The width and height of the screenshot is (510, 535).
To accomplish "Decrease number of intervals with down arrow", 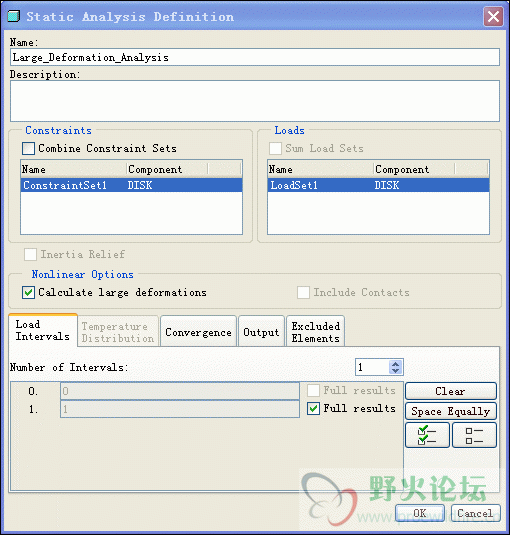I will [395, 371].
